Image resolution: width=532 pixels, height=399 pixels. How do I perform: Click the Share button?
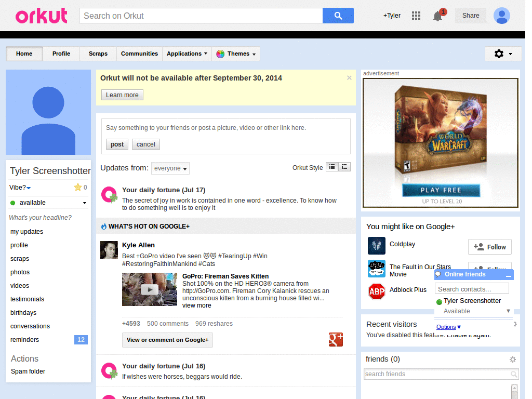[471, 16]
